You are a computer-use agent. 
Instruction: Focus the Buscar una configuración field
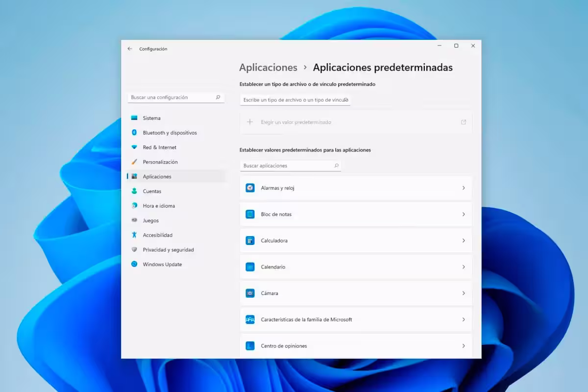click(x=176, y=98)
